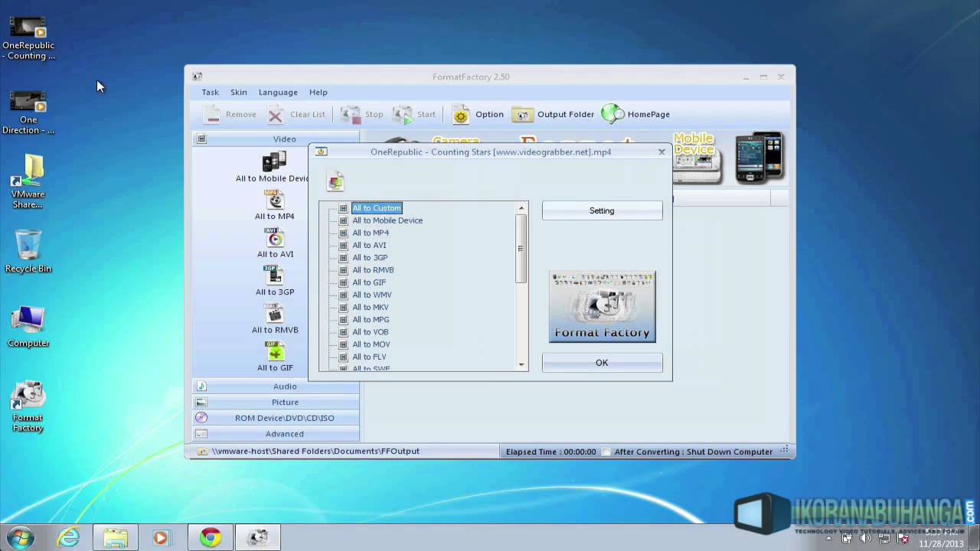Image resolution: width=980 pixels, height=551 pixels.
Task: Select All to GIF sidebar icon
Action: 274,351
